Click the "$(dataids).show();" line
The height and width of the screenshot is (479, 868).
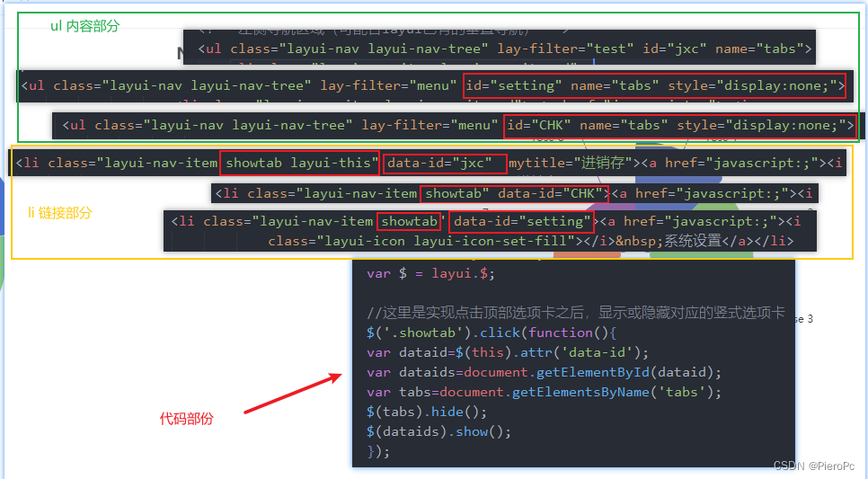pos(438,432)
